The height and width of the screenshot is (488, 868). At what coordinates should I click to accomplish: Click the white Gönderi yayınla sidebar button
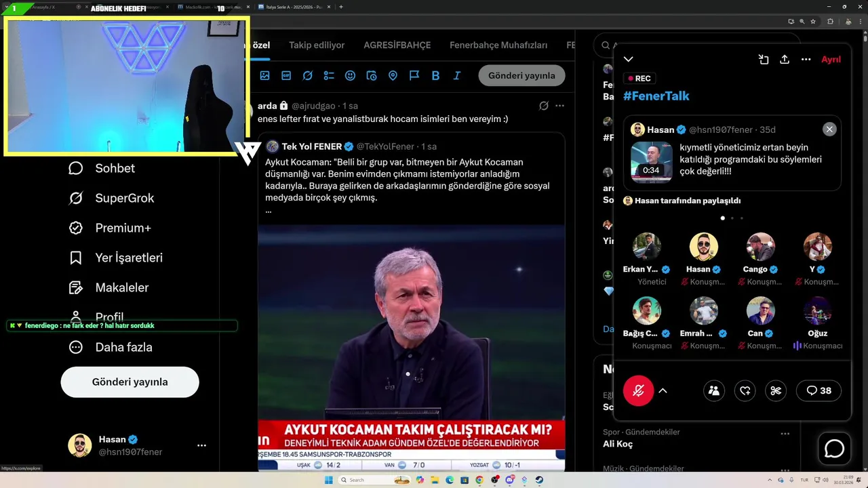(130, 382)
